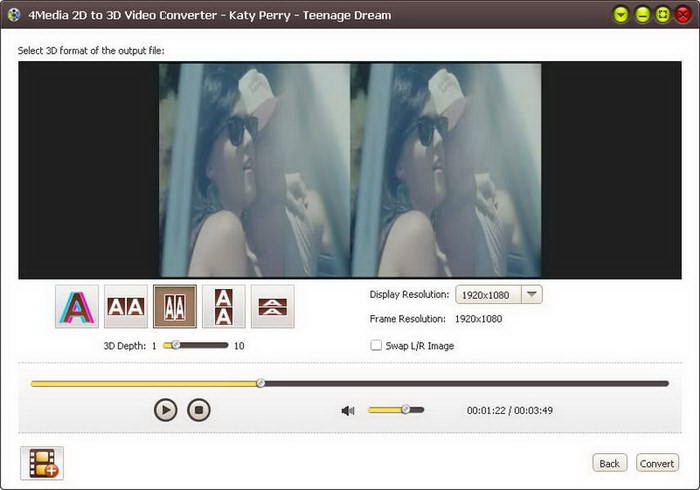Click the '3D Depth:' label
The image size is (700, 490).
coord(125,346)
